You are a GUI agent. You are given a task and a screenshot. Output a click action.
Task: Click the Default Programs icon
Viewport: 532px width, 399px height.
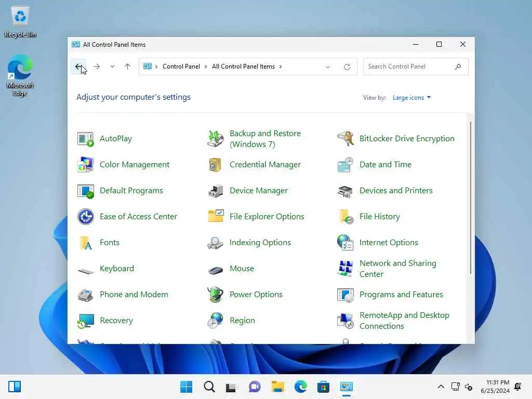click(86, 191)
